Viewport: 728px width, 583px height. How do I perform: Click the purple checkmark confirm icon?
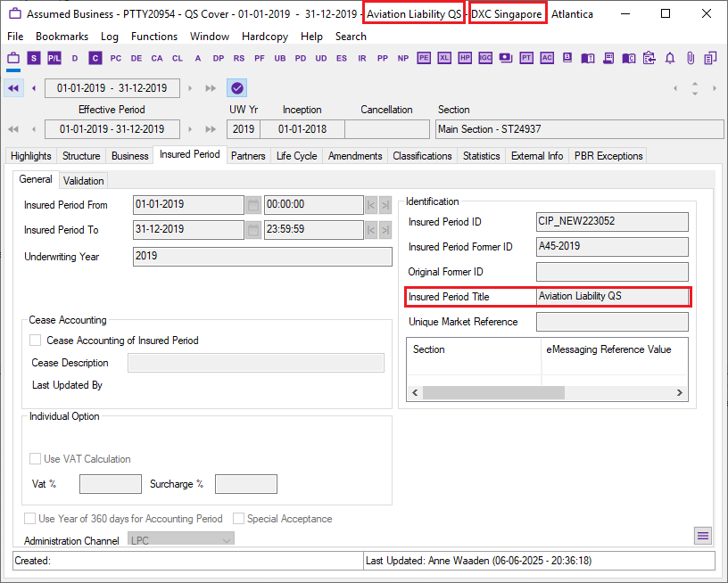tap(236, 88)
